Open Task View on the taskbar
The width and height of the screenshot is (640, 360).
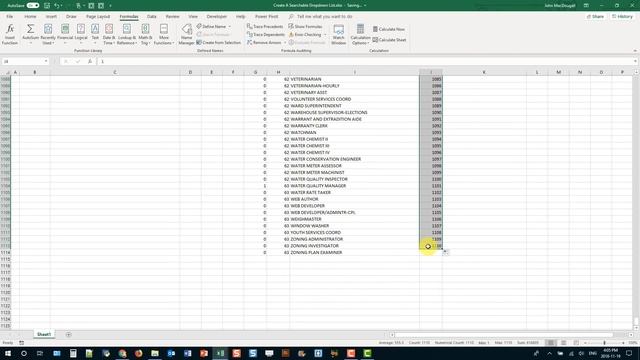[40, 353]
